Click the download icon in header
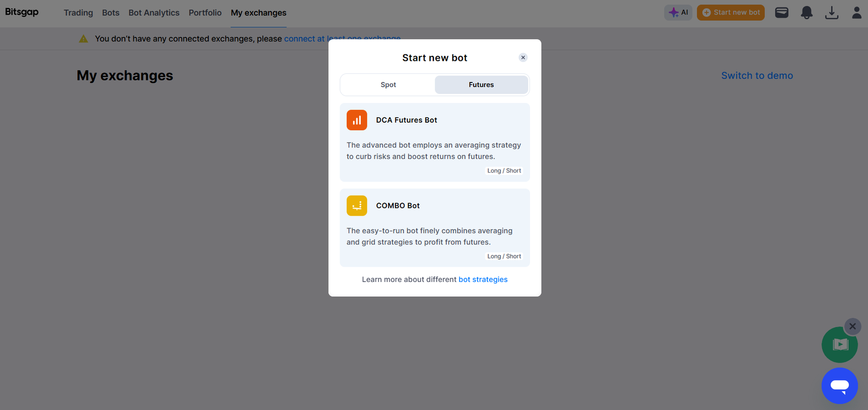Image resolution: width=868 pixels, height=410 pixels. [832, 12]
